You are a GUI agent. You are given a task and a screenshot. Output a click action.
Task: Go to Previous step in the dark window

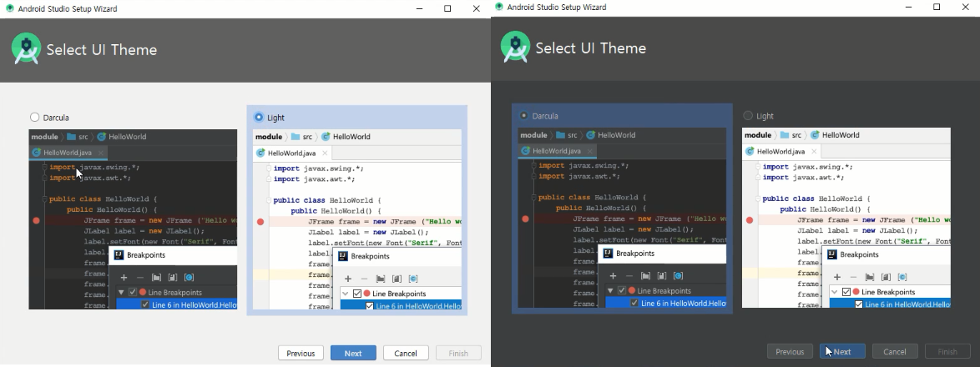[x=790, y=351]
